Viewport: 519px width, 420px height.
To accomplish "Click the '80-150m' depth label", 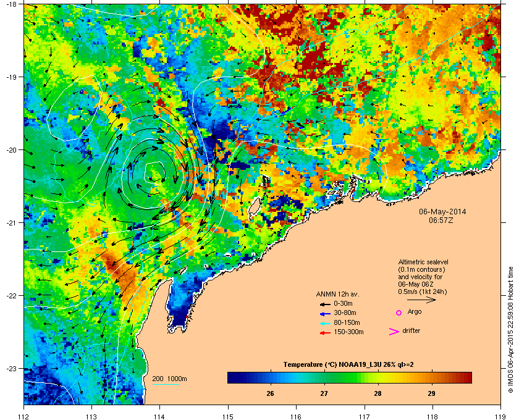I will [x=347, y=322].
